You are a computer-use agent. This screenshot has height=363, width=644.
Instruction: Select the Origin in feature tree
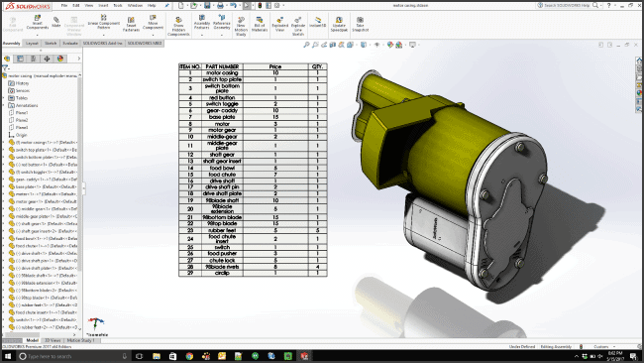pos(18,135)
